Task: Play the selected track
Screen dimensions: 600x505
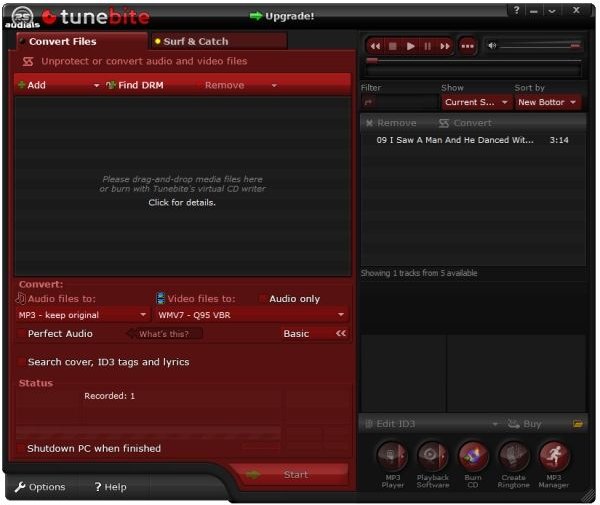Action: (x=410, y=46)
